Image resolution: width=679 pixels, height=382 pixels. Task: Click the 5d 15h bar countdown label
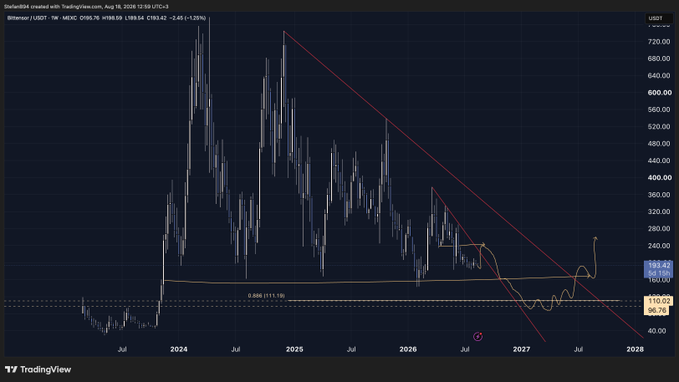point(659,273)
